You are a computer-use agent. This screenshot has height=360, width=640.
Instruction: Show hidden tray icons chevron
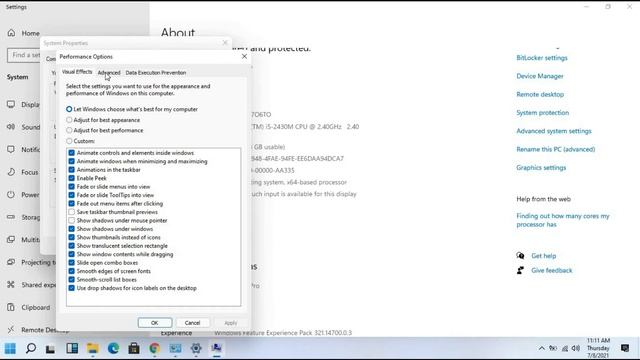(542, 348)
